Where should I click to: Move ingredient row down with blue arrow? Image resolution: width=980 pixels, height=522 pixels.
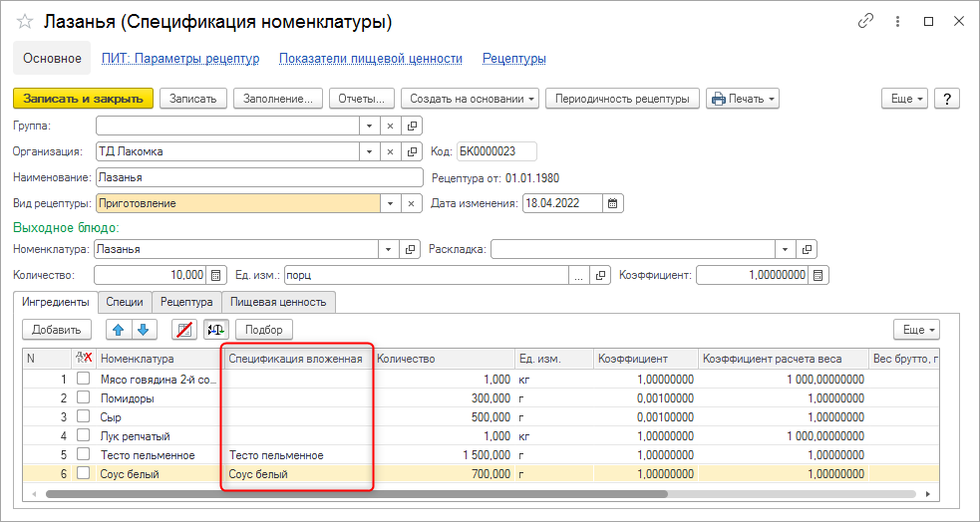click(x=143, y=329)
